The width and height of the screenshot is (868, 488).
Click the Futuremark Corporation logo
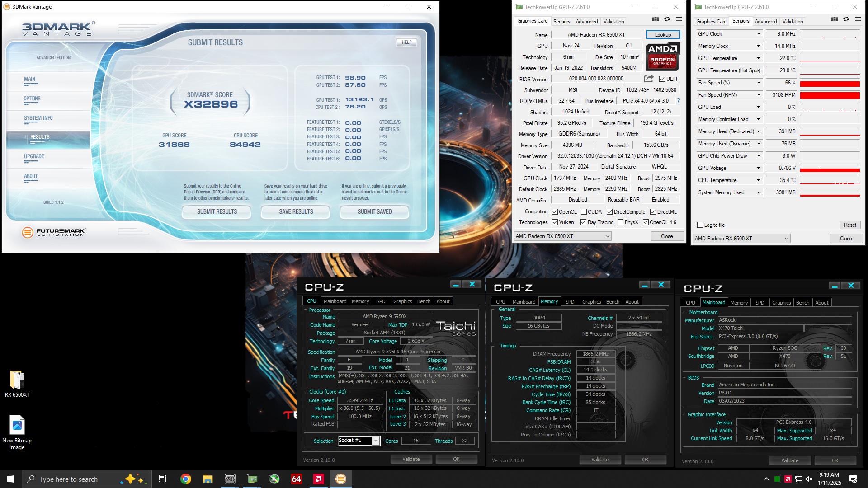[x=53, y=232]
